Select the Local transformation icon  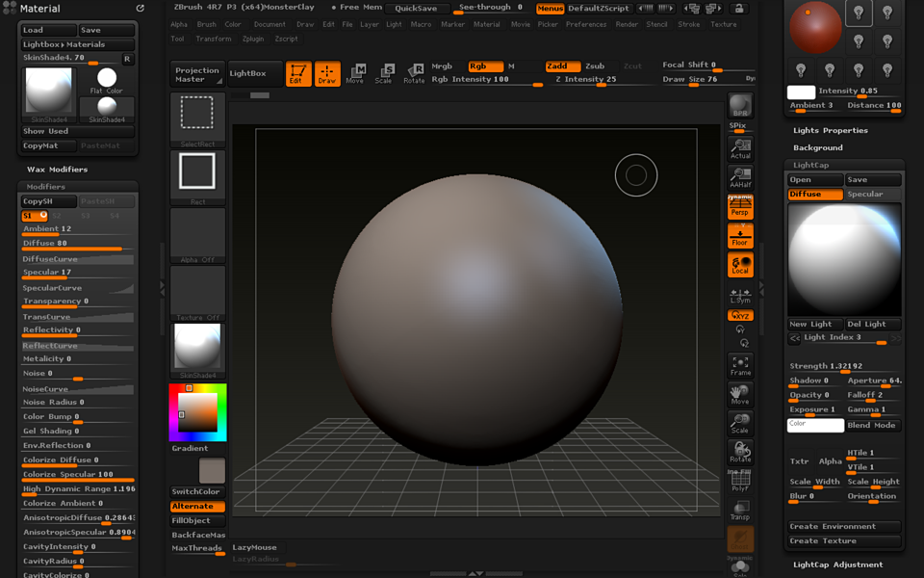point(739,263)
